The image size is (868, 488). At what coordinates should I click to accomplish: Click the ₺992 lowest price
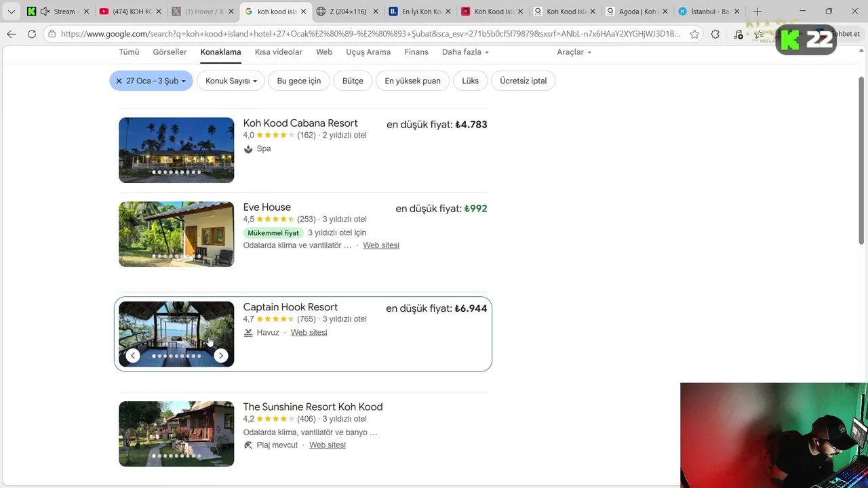click(x=476, y=209)
